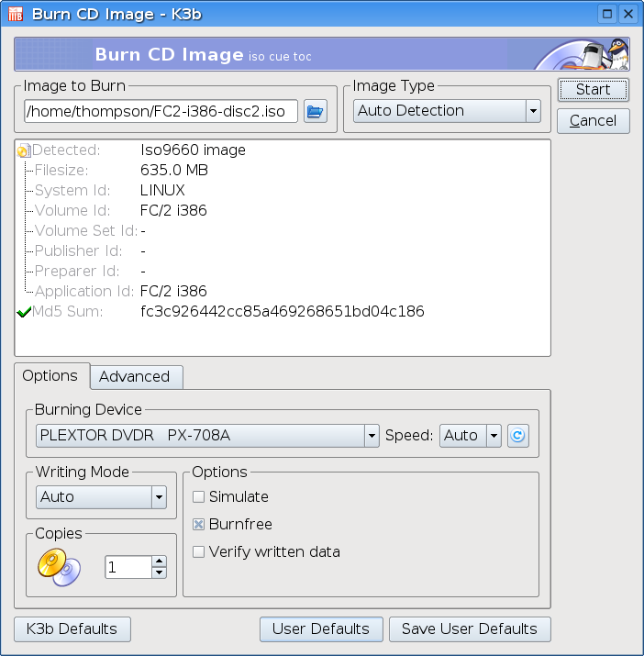644x656 pixels.
Task: Select the Publisher Id row
Action: click(x=283, y=251)
